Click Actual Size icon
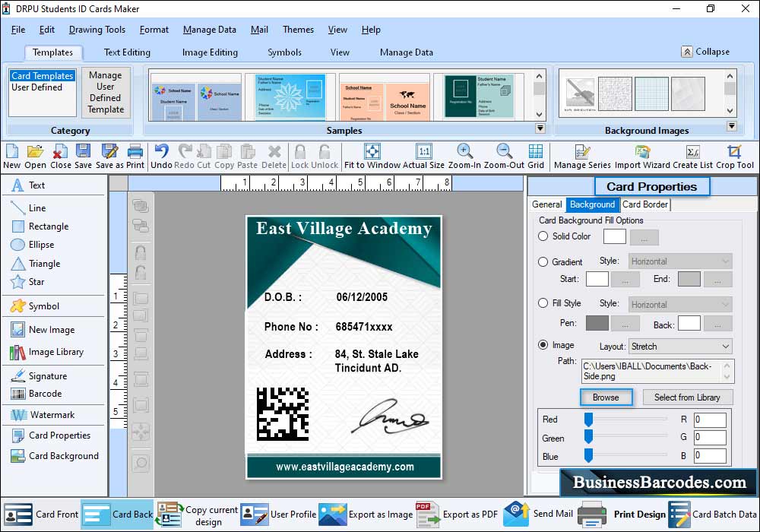The width and height of the screenshot is (760, 532). 423,156
